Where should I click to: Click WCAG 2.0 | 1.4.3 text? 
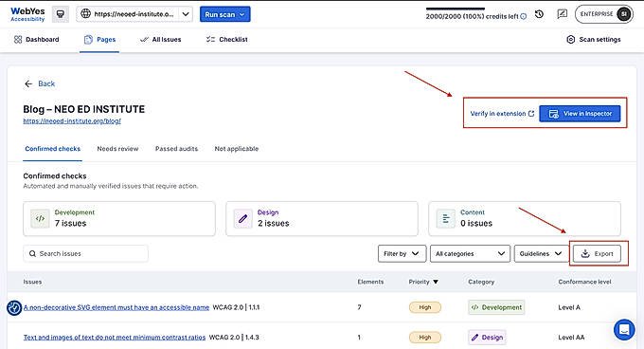[234, 338]
